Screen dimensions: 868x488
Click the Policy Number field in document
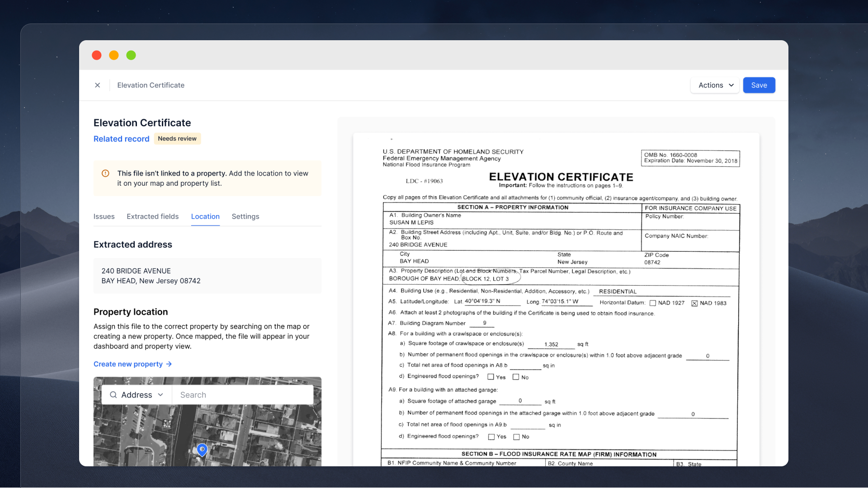690,221
